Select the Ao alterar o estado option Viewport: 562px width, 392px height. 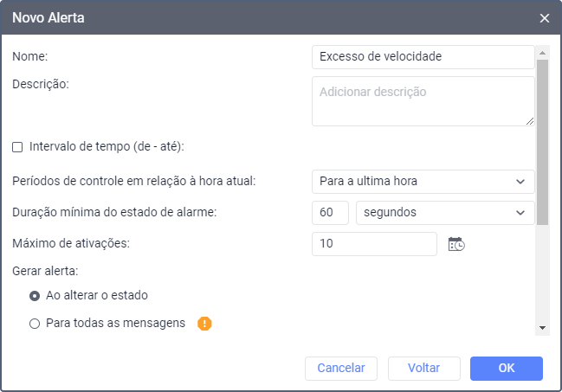point(35,295)
